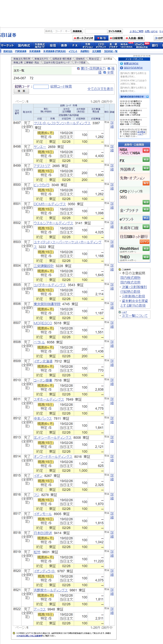Screen dimensions: 163x644
Task: Open the 為替取引 submenu link
Action: (x=85, y=51)
